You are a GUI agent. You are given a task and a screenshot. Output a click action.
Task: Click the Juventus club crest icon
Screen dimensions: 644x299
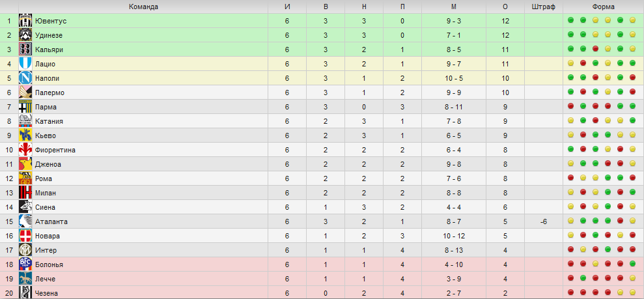pyautogui.click(x=25, y=21)
